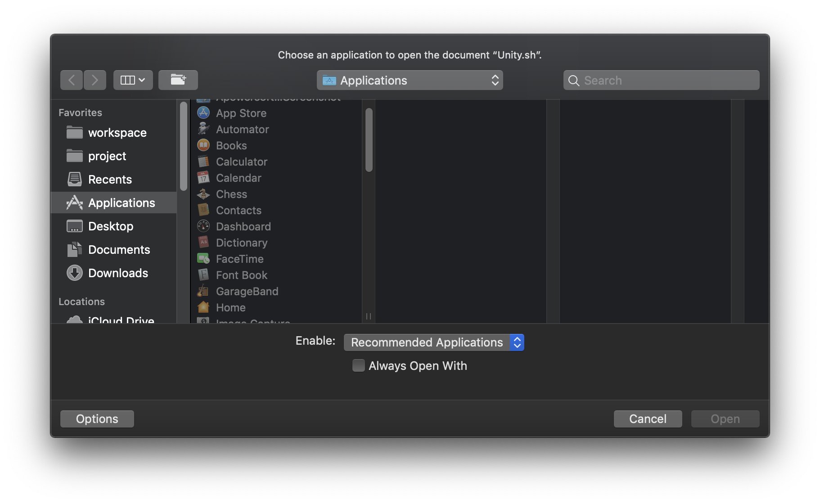
Task: Open the Enable Recommended Applications dropdown
Action: (434, 342)
